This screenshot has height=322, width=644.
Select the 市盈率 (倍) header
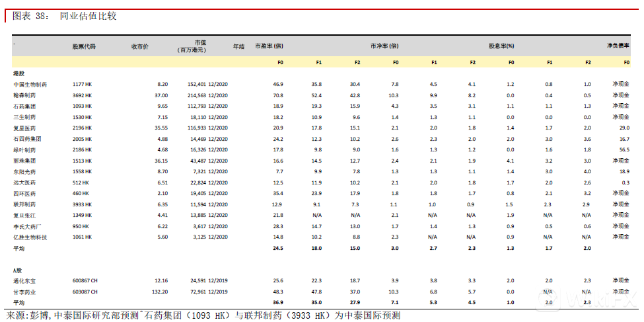pos(269,46)
